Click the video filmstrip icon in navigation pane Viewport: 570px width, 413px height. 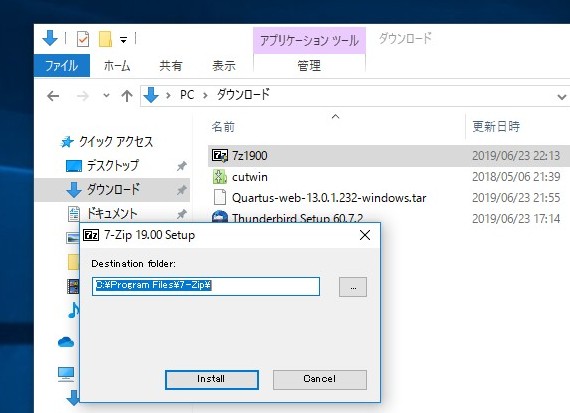tap(73, 286)
